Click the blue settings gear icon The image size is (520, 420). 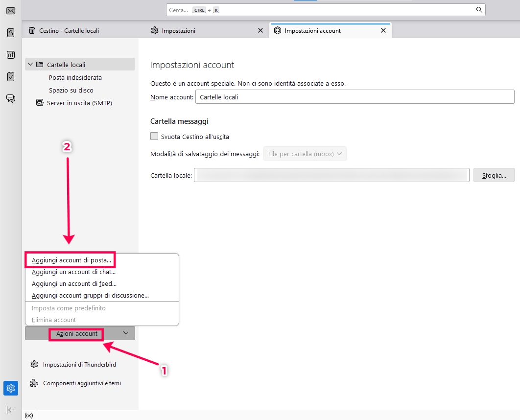(x=11, y=388)
